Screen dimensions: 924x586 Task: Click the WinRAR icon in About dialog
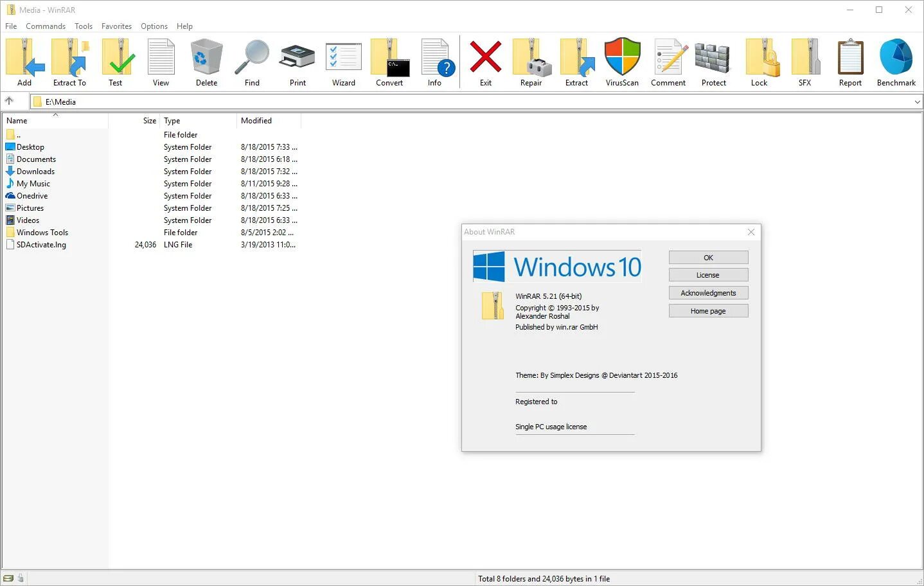(493, 306)
